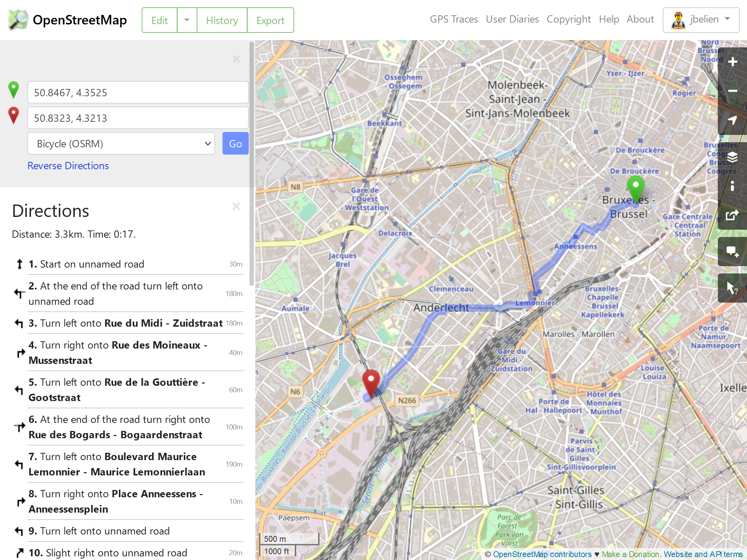
Task: Click Reverse Directions link
Action: [x=68, y=166]
